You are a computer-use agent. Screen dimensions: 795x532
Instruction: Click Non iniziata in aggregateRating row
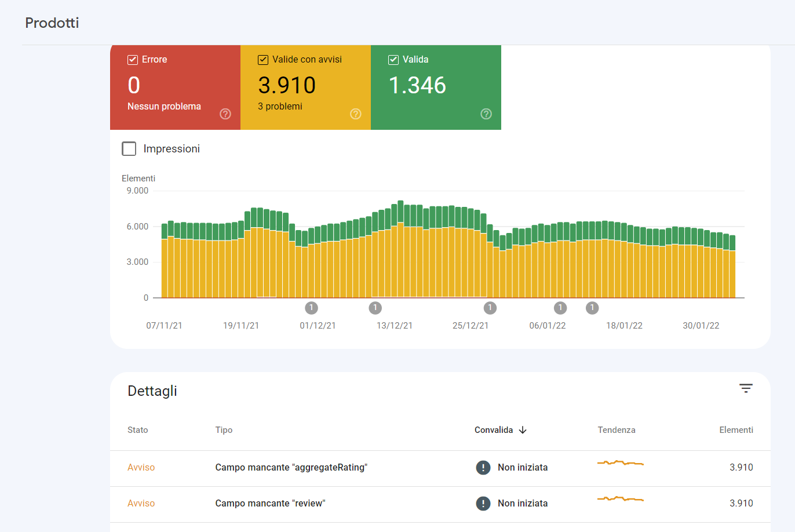pyautogui.click(x=523, y=468)
